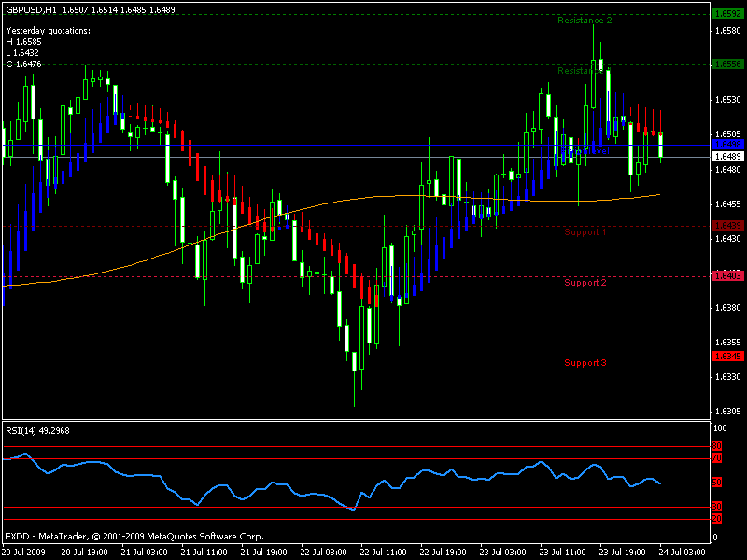The height and width of the screenshot is (560, 747).
Task: Click the red 1.6439 price tag
Action: point(727,226)
